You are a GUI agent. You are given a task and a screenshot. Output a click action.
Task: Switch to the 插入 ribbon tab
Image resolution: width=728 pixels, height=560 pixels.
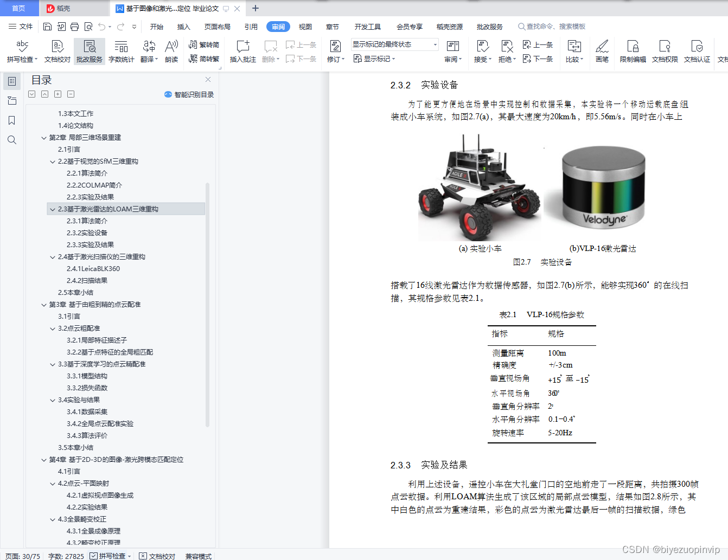click(x=184, y=27)
